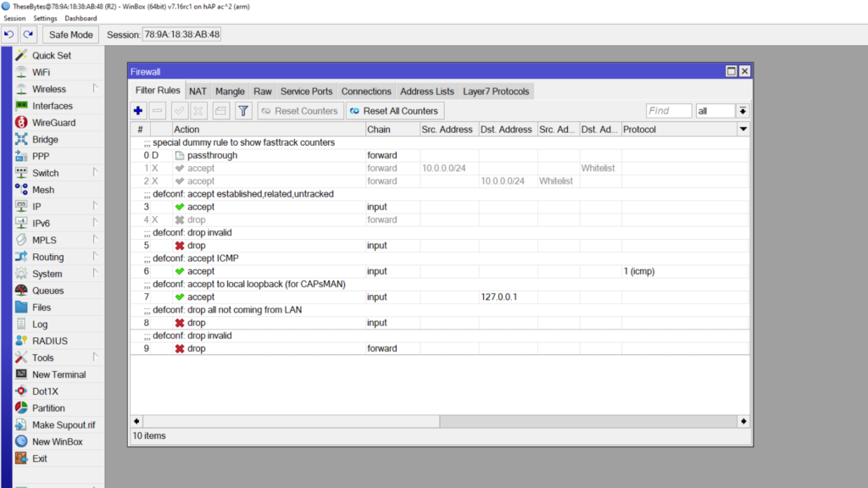Switch to the Address Lists tab
The height and width of the screenshot is (488, 868).
point(427,91)
